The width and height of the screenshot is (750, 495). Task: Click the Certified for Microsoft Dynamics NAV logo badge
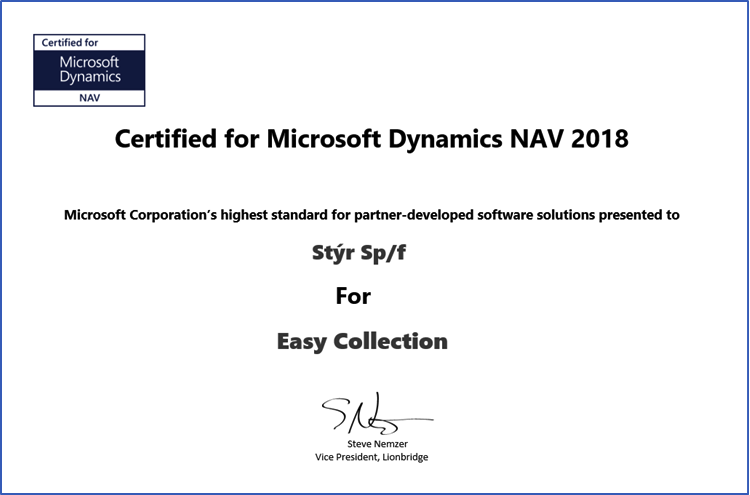tap(89, 70)
